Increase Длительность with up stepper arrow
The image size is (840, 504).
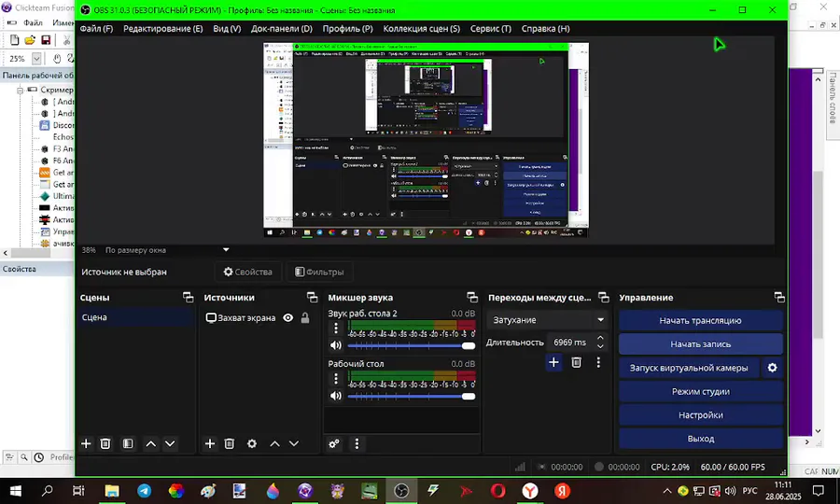tap(600, 338)
